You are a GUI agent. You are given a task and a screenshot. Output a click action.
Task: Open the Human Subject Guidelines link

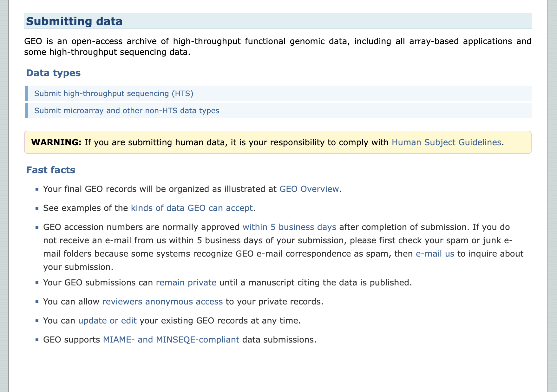pyautogui.click(x=446, y=142)
